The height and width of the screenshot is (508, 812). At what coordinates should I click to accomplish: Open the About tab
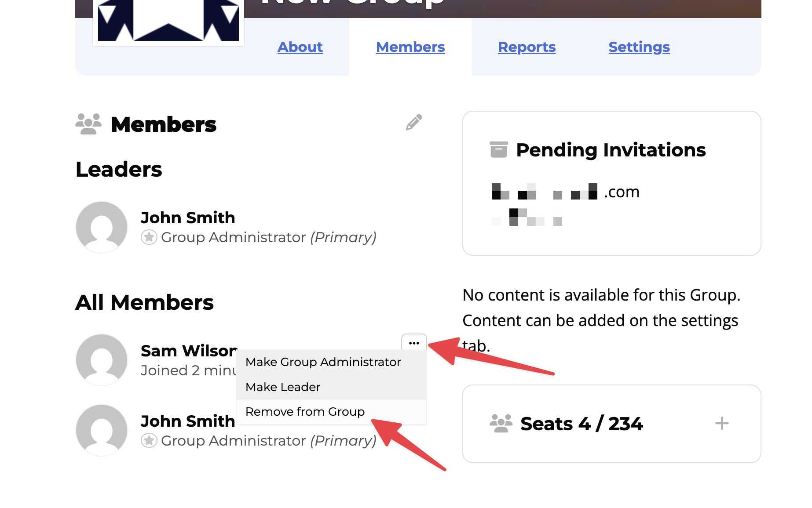click(300, 47)
